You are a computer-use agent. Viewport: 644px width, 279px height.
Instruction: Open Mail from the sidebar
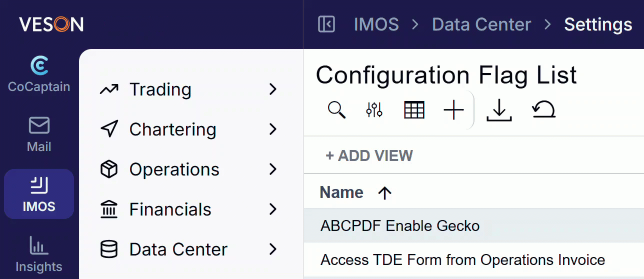click(39, 134)
